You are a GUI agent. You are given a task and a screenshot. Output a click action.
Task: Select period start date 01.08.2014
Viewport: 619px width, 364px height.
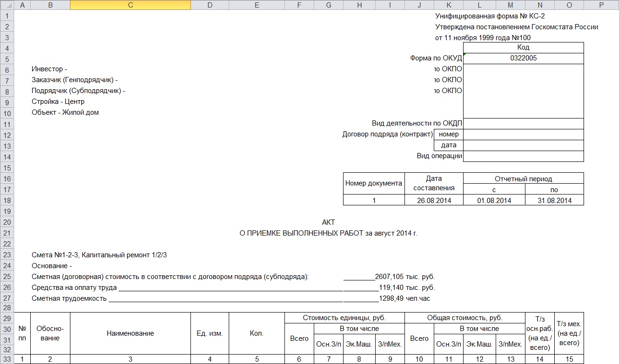(x=494, y=200)
